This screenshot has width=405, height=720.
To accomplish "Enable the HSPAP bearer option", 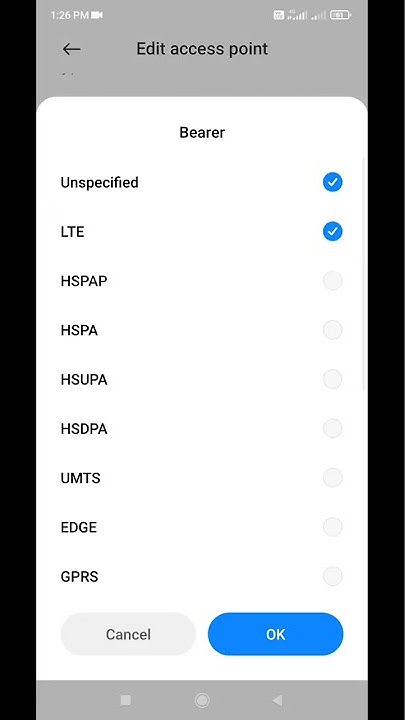I will pos(332,281).
